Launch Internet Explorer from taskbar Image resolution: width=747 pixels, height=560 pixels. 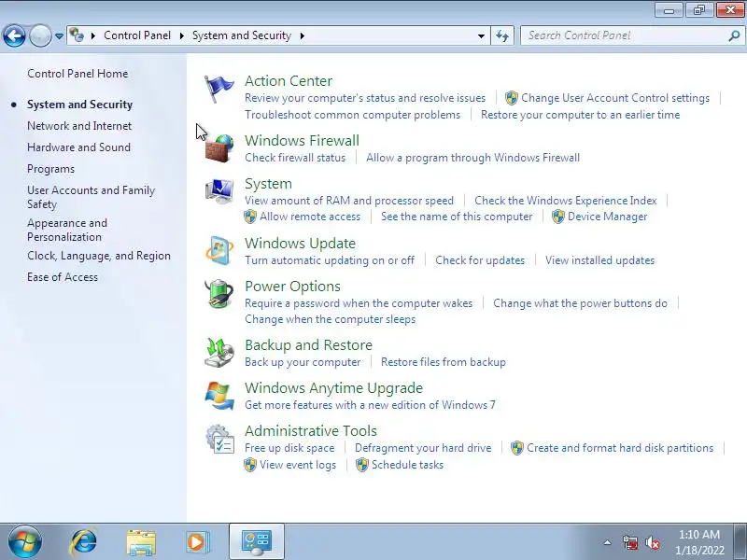pyautogui.click(x=83, y=542)
